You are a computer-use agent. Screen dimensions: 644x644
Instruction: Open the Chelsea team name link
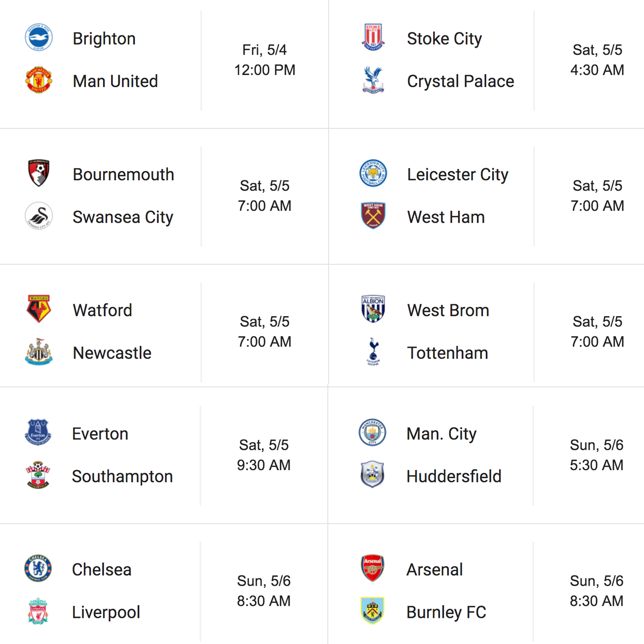click(101, 569)
